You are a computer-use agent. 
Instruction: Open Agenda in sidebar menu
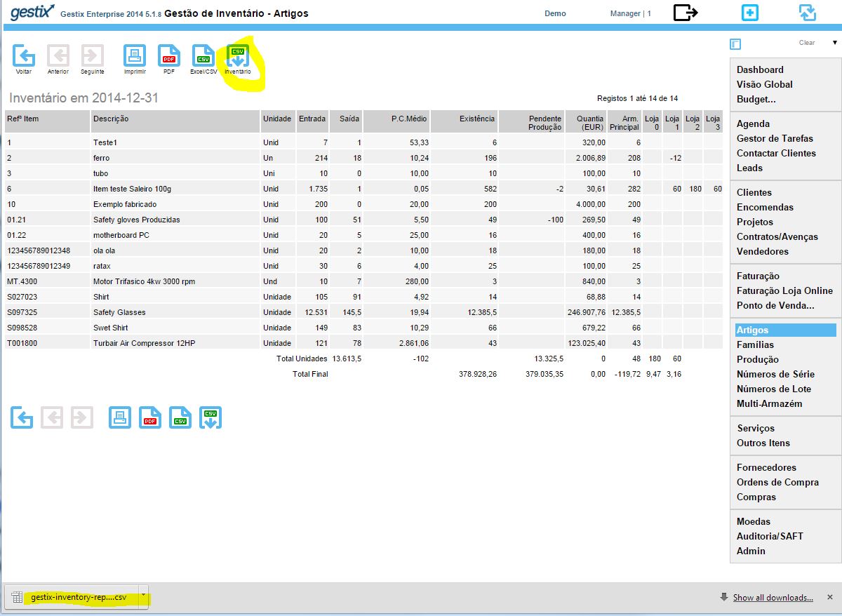(753, 123)
